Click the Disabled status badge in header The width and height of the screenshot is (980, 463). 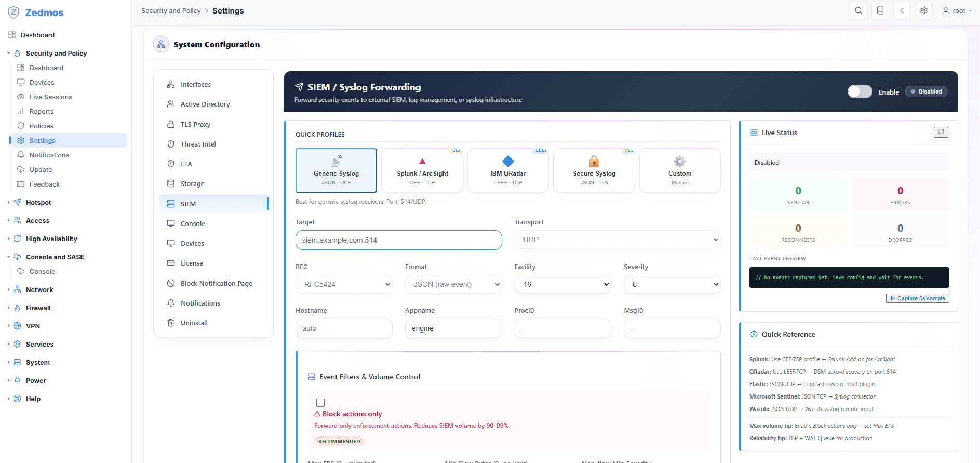927,91
